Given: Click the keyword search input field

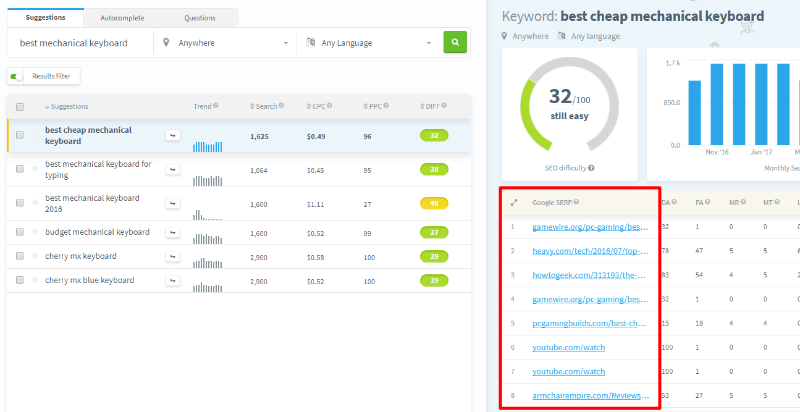Looking at the screenshot, I should (x=81, y=43).
